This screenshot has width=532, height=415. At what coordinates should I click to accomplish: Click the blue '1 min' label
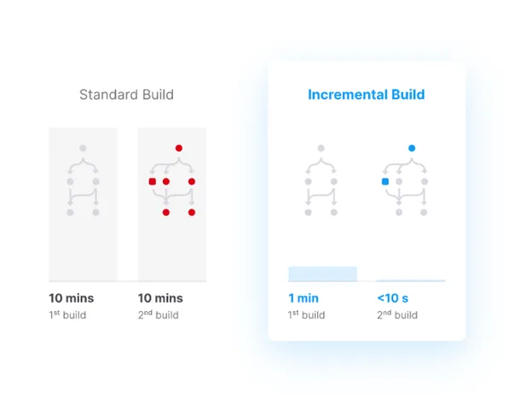(304, 298)
